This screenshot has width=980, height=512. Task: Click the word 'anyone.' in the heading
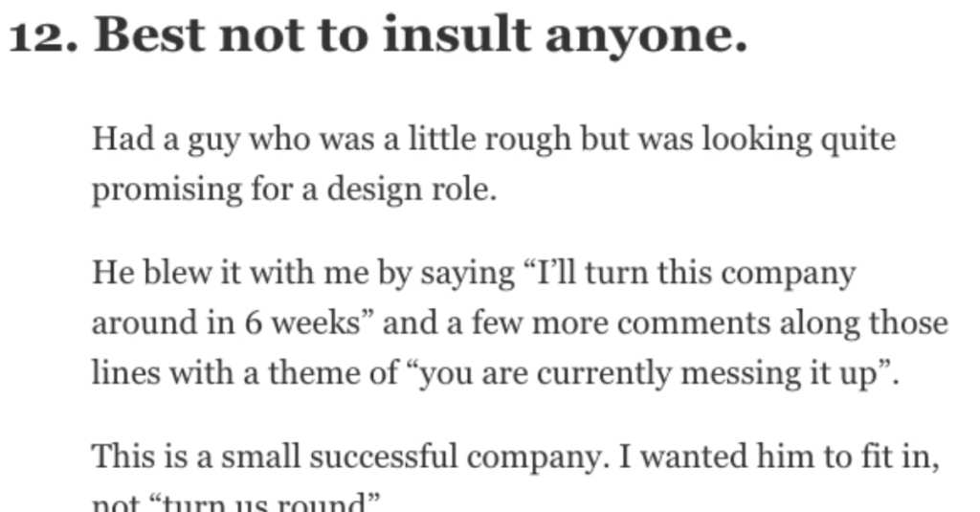(x=646, y=39)
